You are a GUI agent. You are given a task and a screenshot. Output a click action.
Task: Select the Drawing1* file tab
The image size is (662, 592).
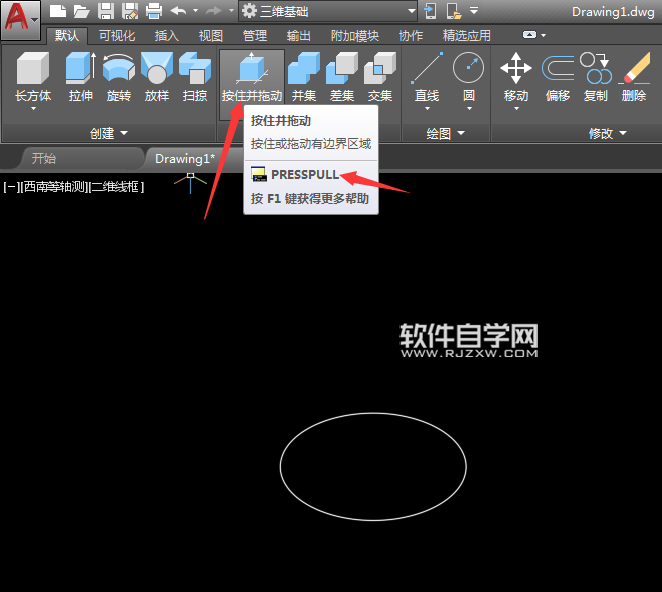pyautogui.click(x=185, y=158)
